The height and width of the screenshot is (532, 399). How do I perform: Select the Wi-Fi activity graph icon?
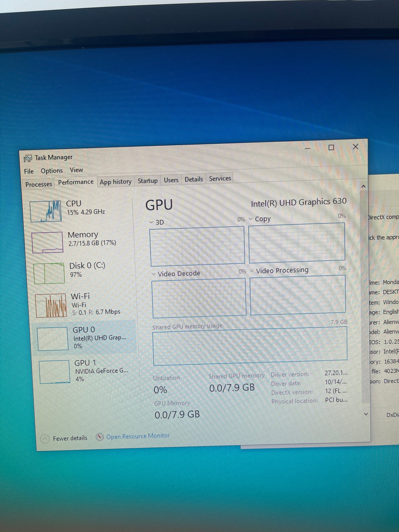(x=51, y=305)
